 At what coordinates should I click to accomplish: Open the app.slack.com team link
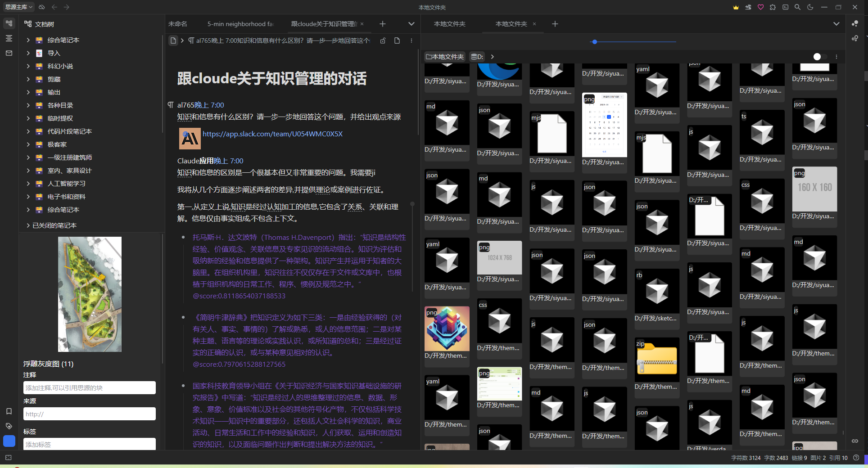pos(272,134)
